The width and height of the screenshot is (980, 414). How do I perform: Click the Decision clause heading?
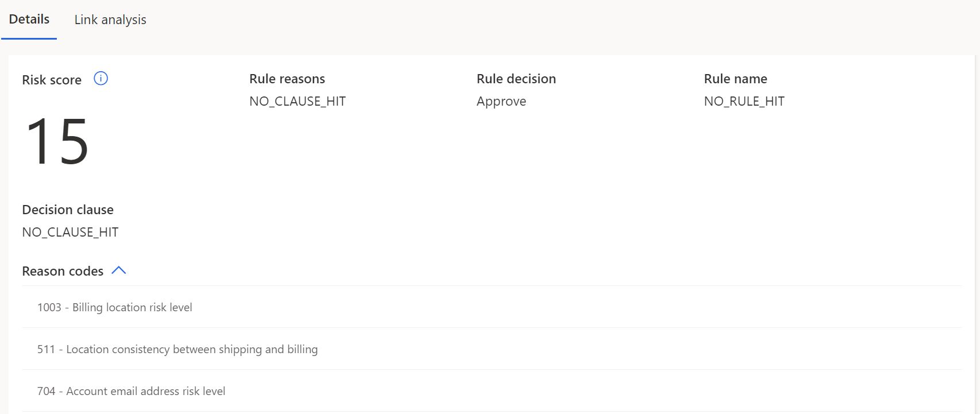click(x=68, y=210)
